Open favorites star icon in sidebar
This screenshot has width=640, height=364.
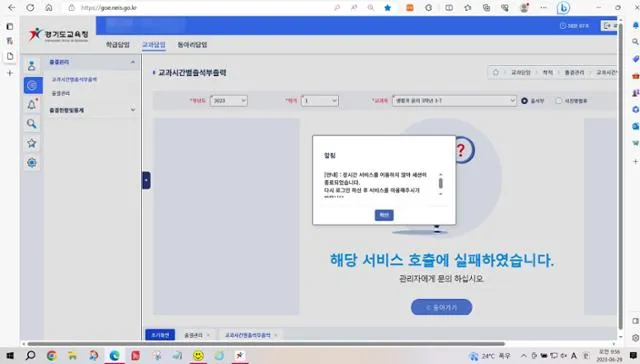coord(32,143)
